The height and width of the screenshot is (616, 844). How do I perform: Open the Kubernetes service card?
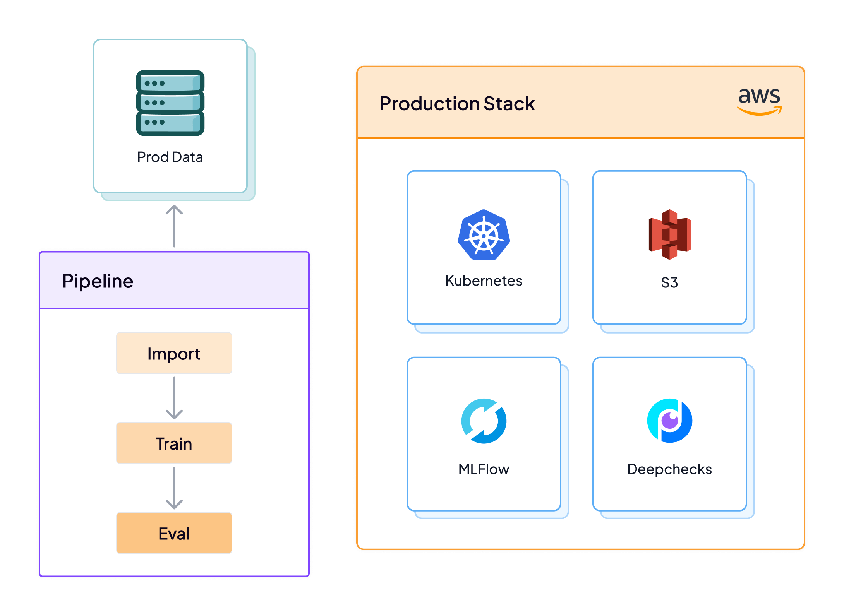[x=484, y=248]
